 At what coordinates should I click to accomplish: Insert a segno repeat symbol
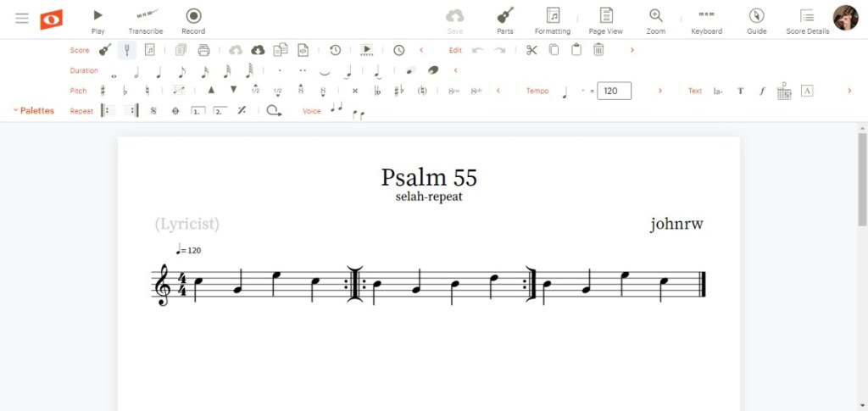[x=153, y=111]
